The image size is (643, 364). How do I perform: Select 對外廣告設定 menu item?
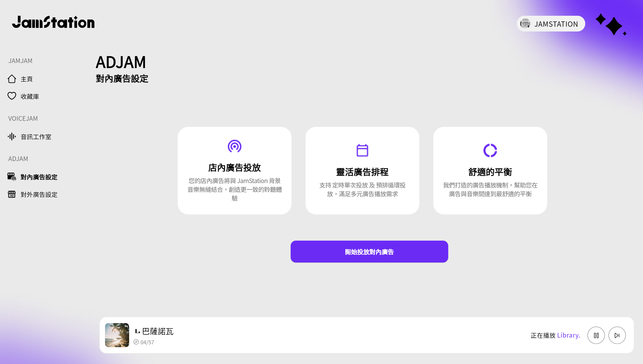[x=39, y=194]
